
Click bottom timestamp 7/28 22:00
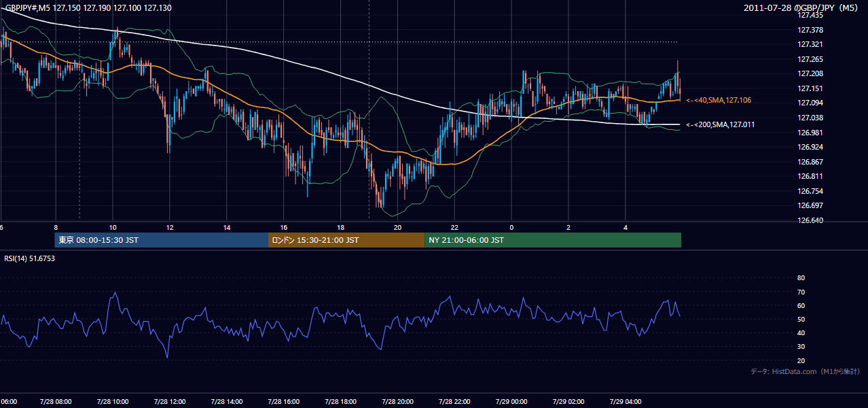[x=455, y=401]
